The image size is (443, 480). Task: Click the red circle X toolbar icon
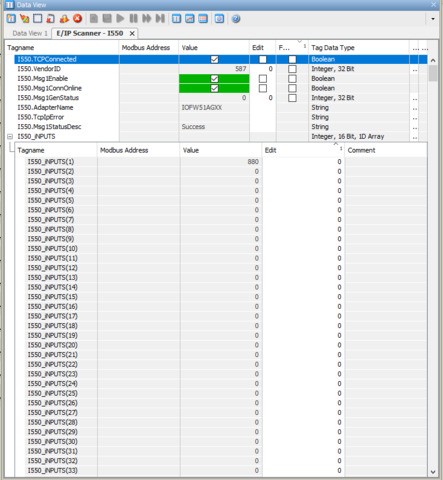tap(77, 19)
